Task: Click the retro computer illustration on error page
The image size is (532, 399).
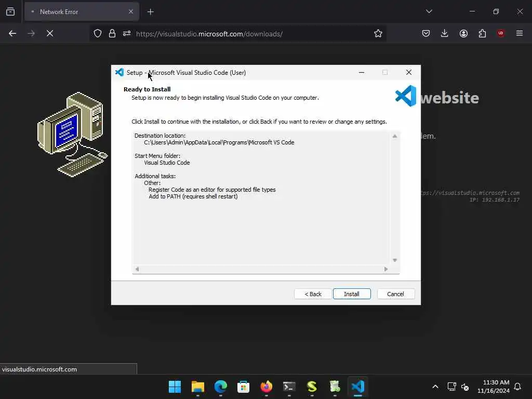Action: 72,135
